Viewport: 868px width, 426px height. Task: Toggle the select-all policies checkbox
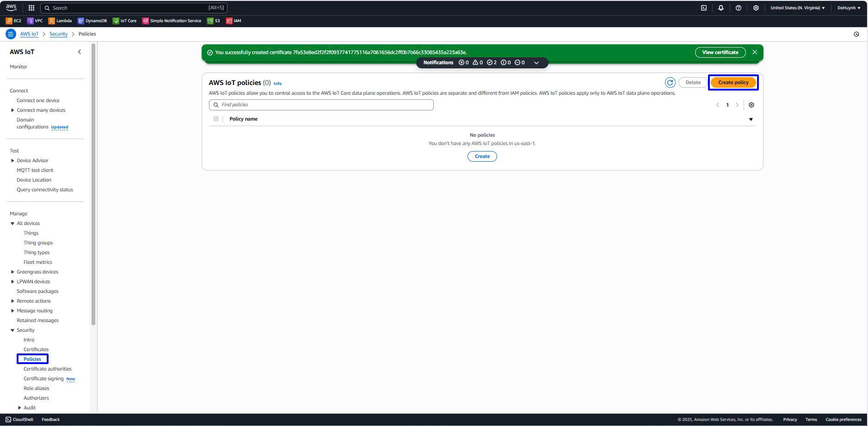point(216,119)
